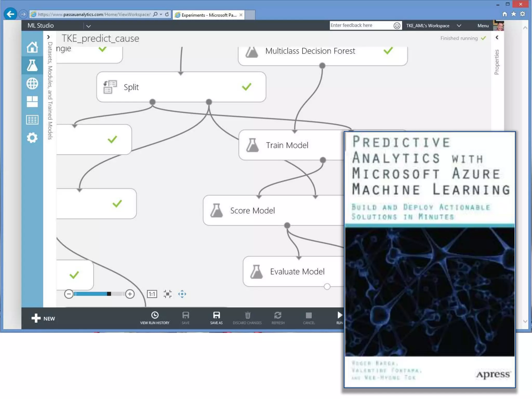Expand the Datasets and Modules panel
Image resolution: width=532 pixels, height=399 pixels.
point(49,37)
